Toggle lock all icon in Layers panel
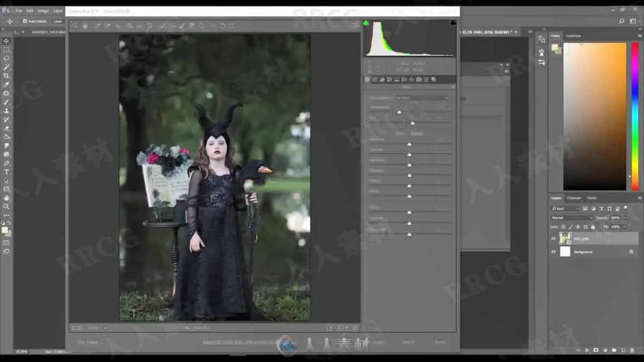 pyautogui.click(x=592, y=227)
